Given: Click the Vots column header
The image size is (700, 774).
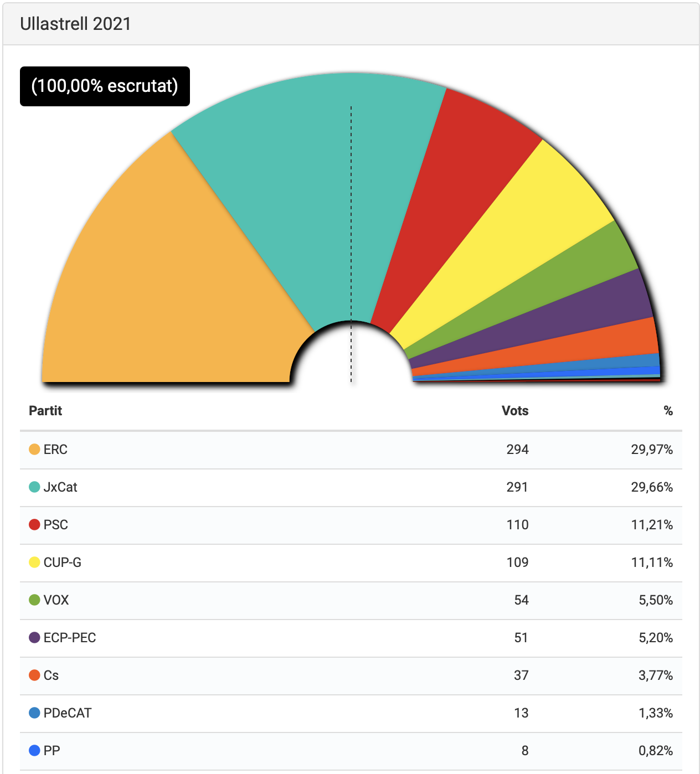Looking at the screenshot, I should 515,411.
